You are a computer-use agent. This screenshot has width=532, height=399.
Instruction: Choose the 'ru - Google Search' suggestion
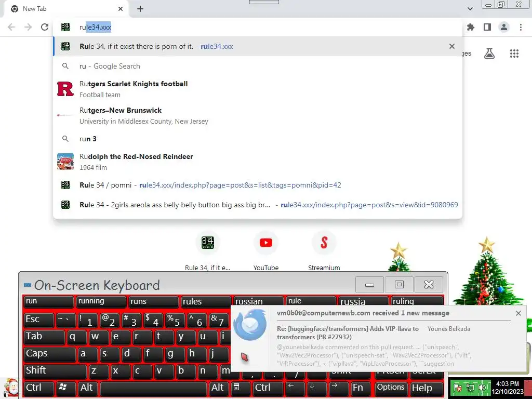click(258, 66)
